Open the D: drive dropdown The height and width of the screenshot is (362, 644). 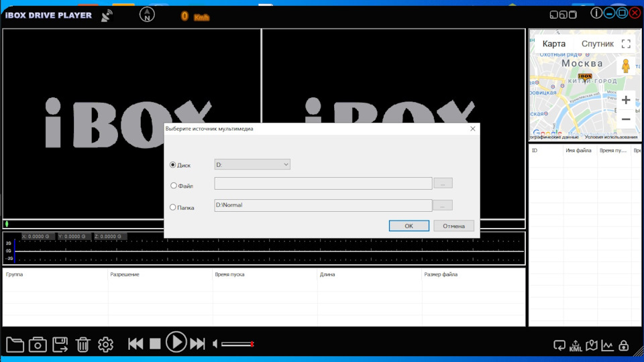coord(252,165)
